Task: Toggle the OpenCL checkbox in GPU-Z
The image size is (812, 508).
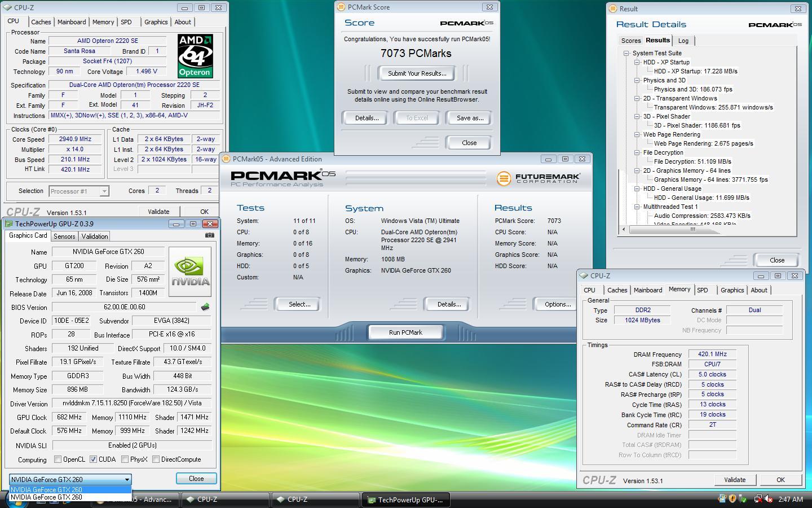Action: (x=58, y=459)
